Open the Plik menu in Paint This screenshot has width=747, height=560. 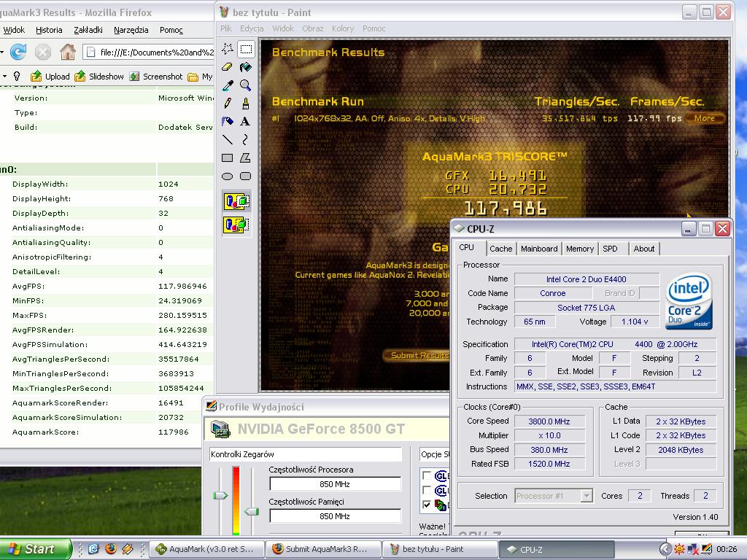click(x=226, y=28)
